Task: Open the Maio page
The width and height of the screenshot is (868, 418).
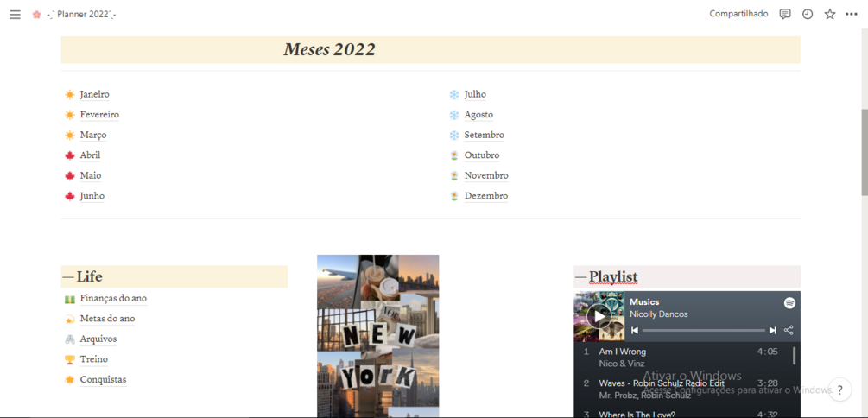Action: [x=91, y=176]
